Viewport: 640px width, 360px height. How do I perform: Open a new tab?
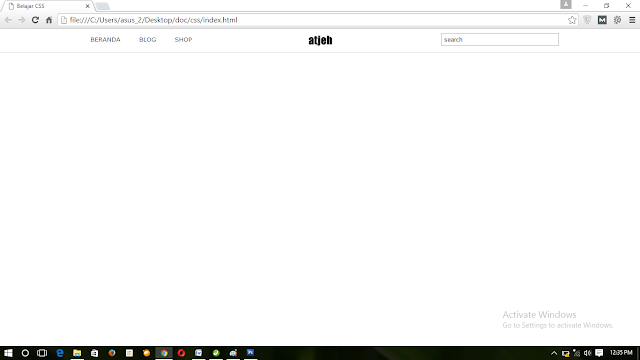tap(102, 6)
